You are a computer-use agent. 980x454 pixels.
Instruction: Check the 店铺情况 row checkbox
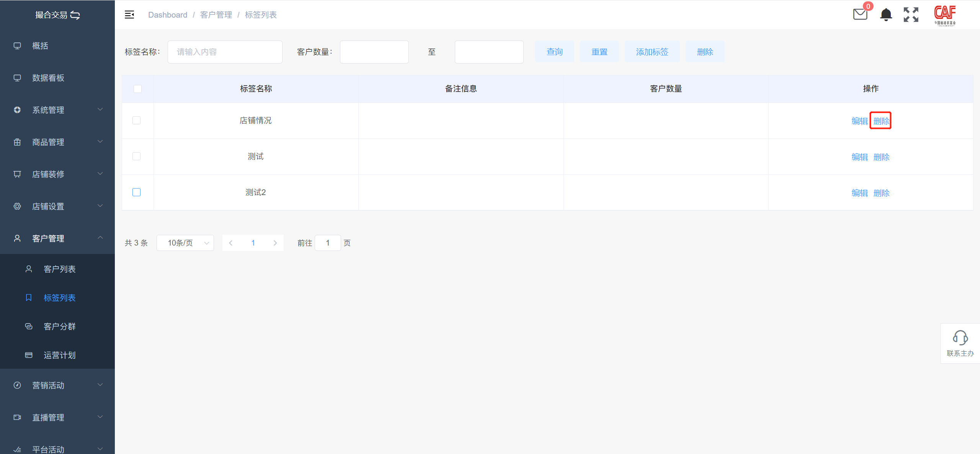136,120
